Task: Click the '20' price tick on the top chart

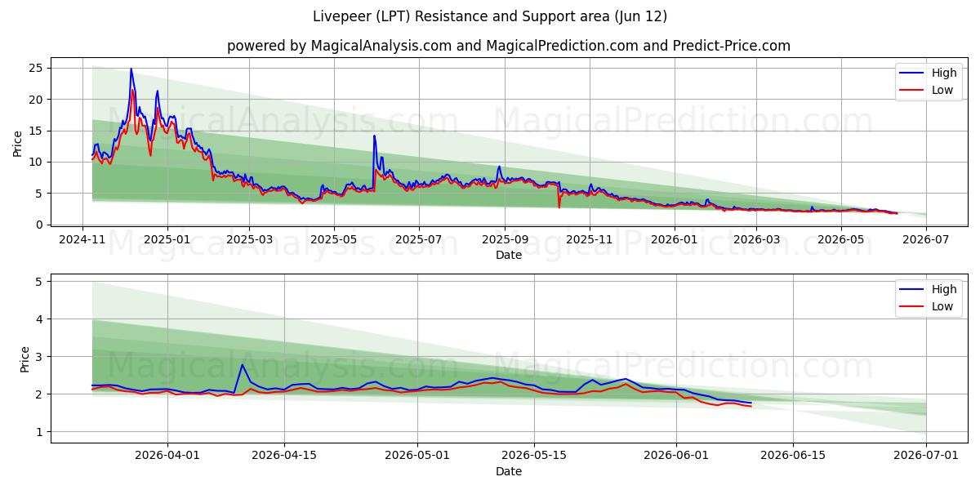Action: point(37,100)
